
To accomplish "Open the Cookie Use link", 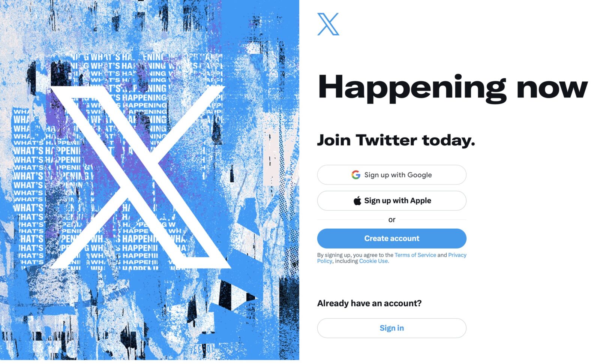I will [373, 261].
